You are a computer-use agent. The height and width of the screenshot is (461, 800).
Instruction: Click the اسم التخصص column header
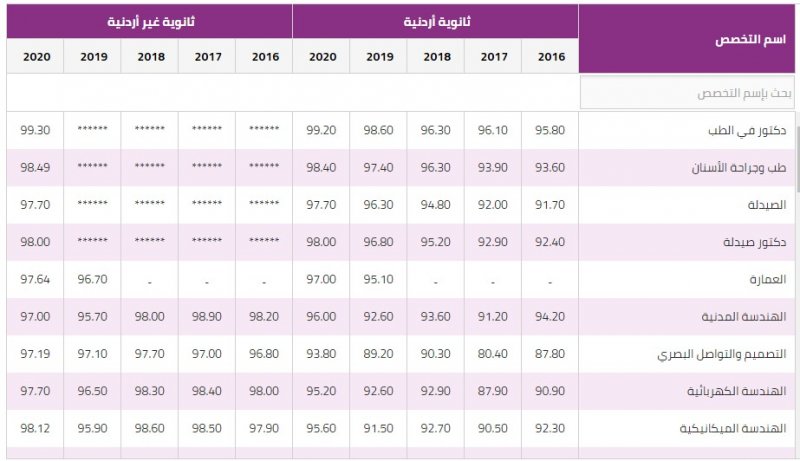[687, 39]
